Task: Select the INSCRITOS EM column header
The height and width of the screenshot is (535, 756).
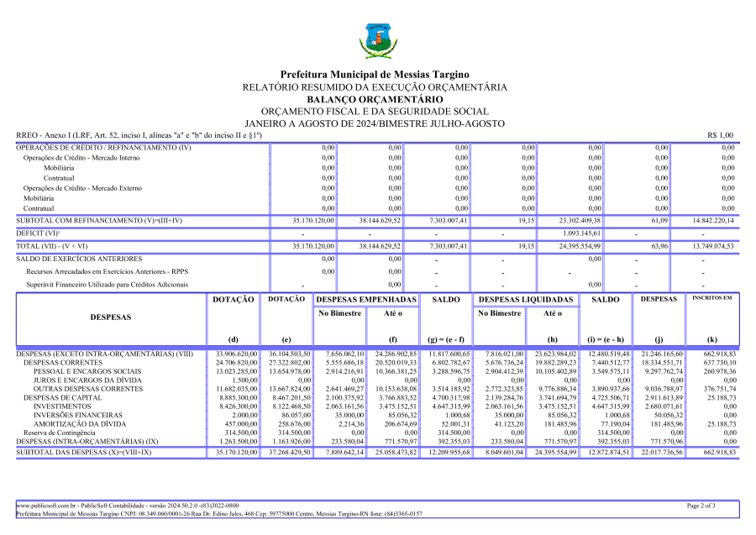Action: point(710,298)
